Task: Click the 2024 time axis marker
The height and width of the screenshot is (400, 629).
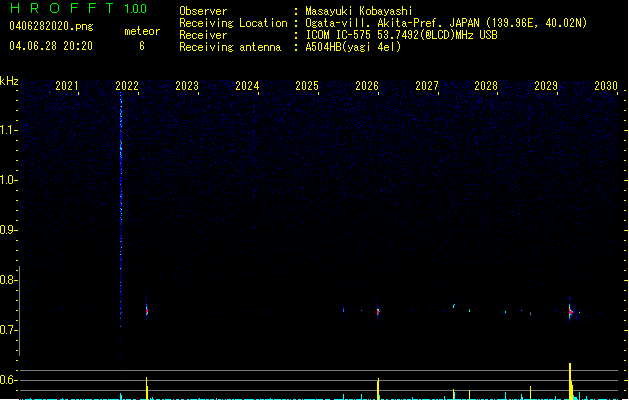Action: [x=247, y=85]
